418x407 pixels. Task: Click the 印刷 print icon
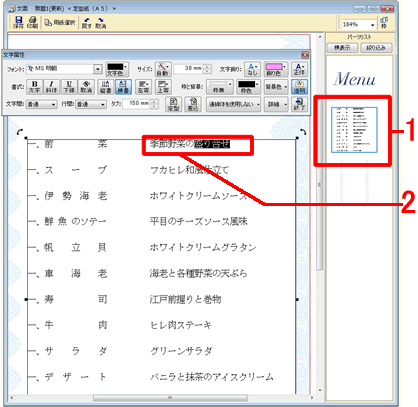(32, 22)
